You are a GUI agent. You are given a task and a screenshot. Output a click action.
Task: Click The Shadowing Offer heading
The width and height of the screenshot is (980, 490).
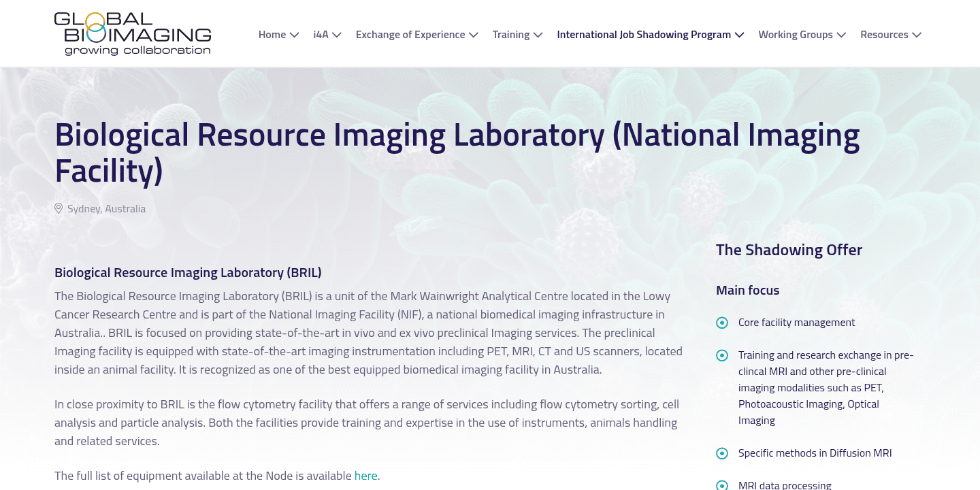tap(789, 250)
